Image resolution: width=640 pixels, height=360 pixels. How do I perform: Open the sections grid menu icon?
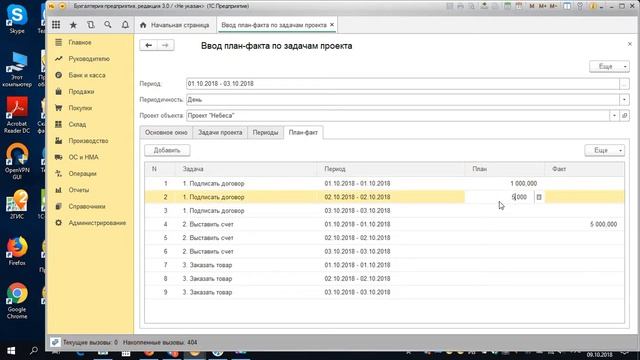(x=56, y=25)
